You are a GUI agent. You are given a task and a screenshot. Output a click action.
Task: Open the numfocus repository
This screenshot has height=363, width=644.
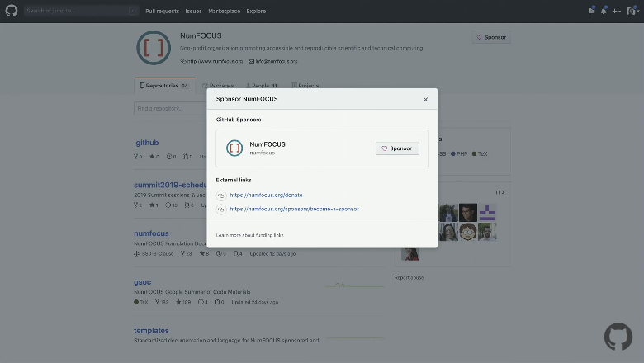coord(151,233)
